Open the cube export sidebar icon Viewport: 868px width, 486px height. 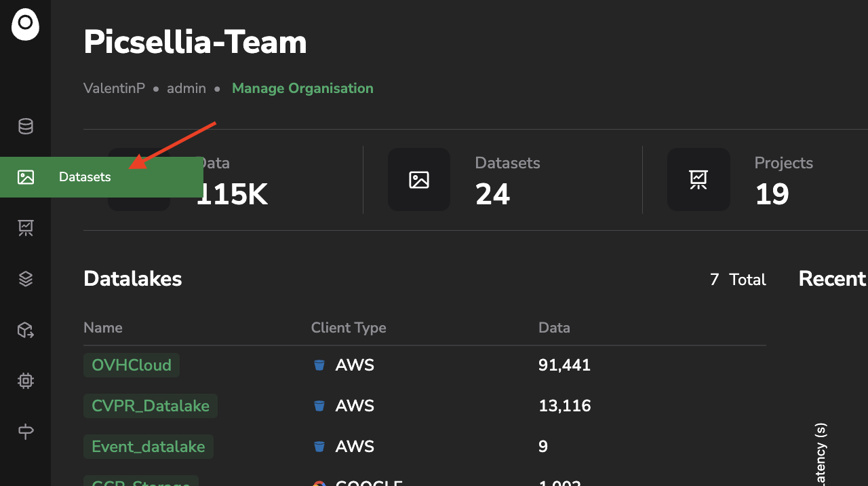26,330
